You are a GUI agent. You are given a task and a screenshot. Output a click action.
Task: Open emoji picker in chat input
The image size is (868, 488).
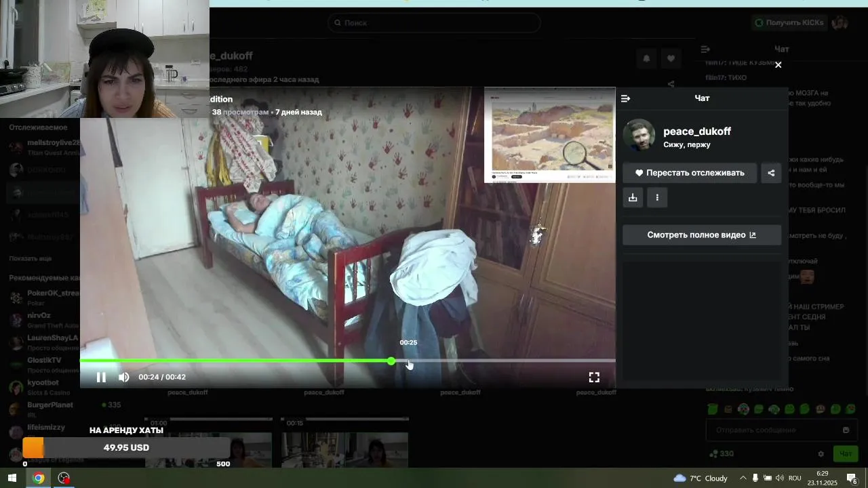(846, 430)
